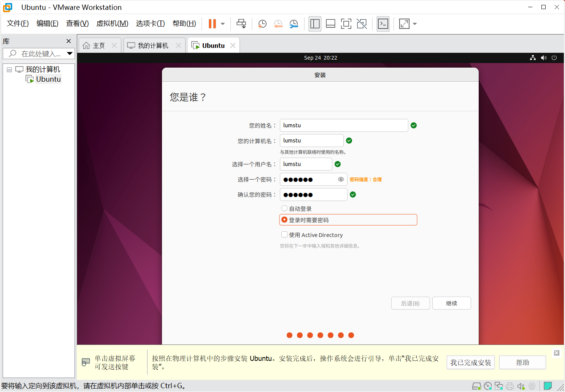
Task: Click the 帮助 button in the hint bar
Action: click(x=523, y=362)
